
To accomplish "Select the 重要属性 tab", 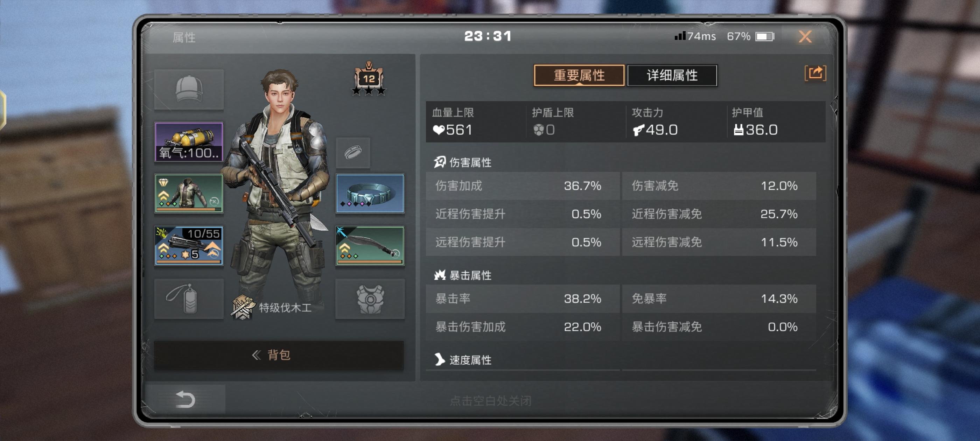I will [579, 75].
